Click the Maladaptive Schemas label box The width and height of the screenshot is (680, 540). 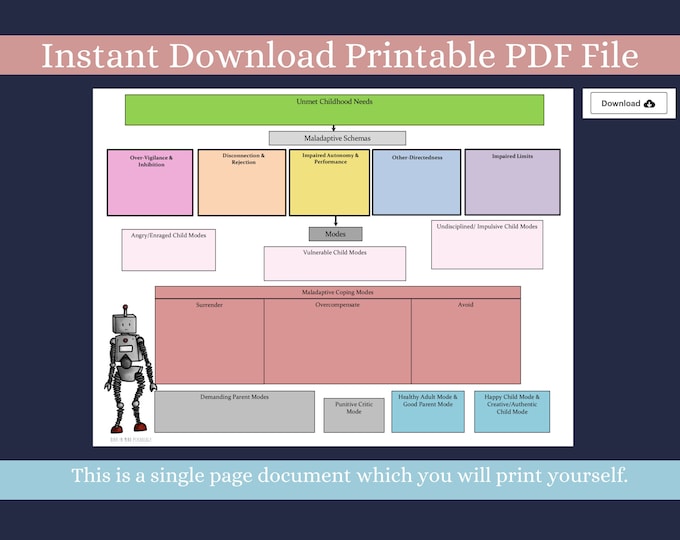[337, 138]
